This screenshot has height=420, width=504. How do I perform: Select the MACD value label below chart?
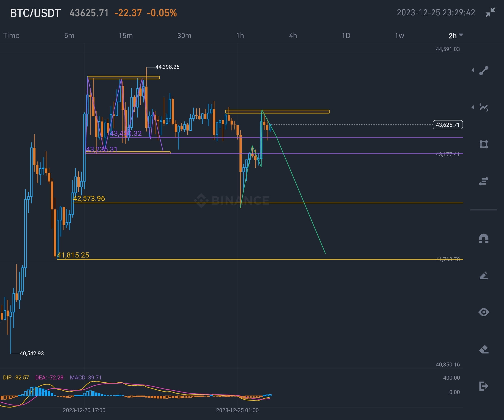point(85,378)
